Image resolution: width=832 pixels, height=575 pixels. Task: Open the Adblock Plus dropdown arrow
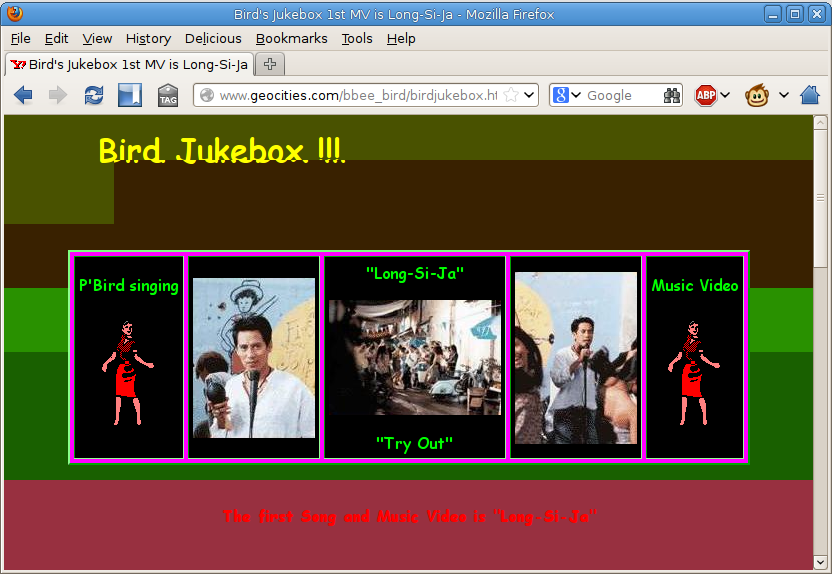tap(725, 95)
